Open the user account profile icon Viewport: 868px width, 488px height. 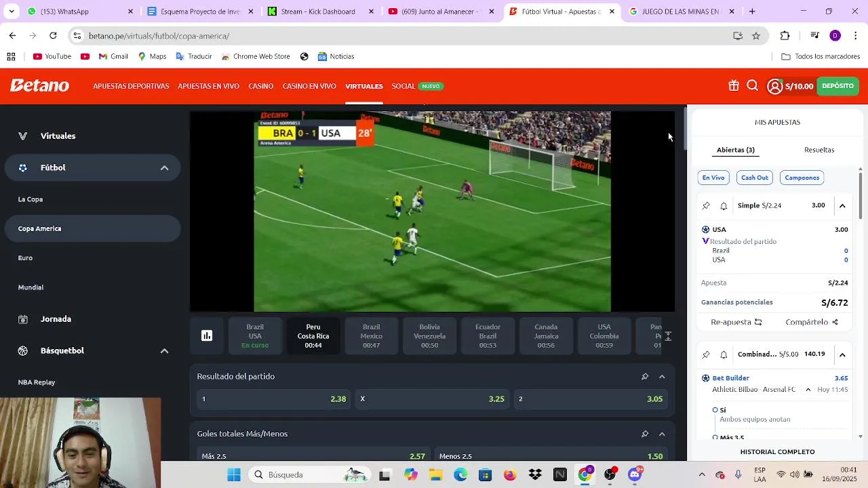[x=774, y=86]
